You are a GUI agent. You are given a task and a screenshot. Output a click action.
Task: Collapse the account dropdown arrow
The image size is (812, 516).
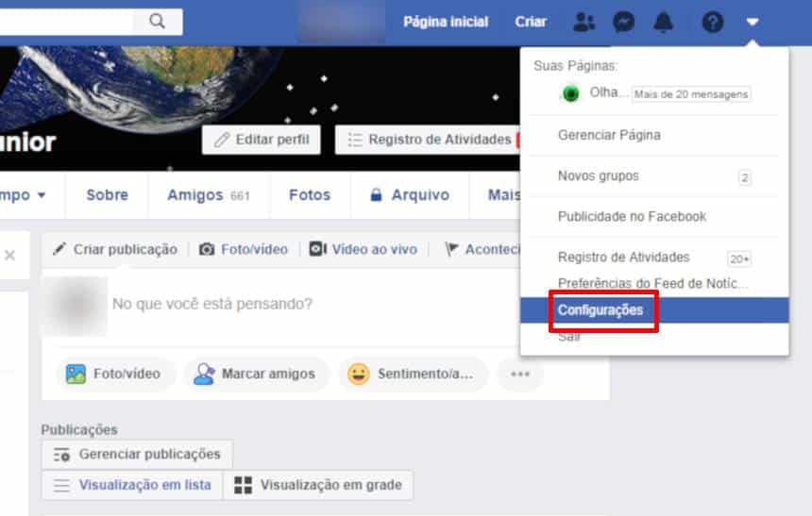(753, 22)
